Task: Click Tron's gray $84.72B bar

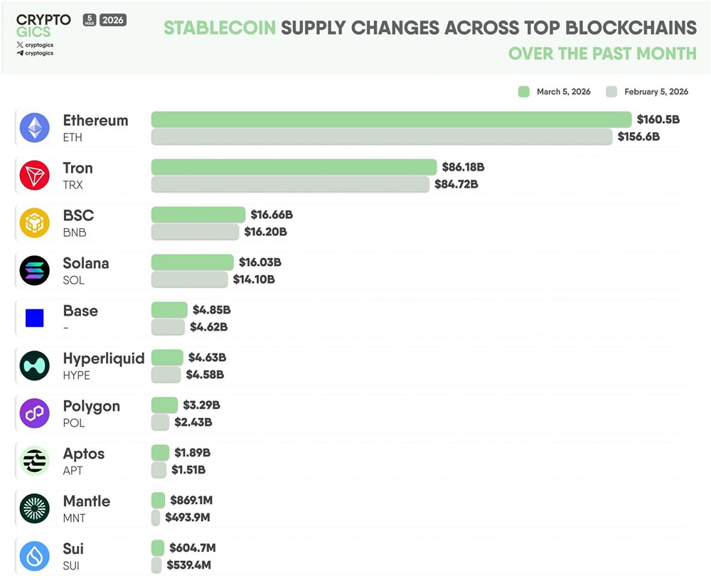Action: click(290, 185)
